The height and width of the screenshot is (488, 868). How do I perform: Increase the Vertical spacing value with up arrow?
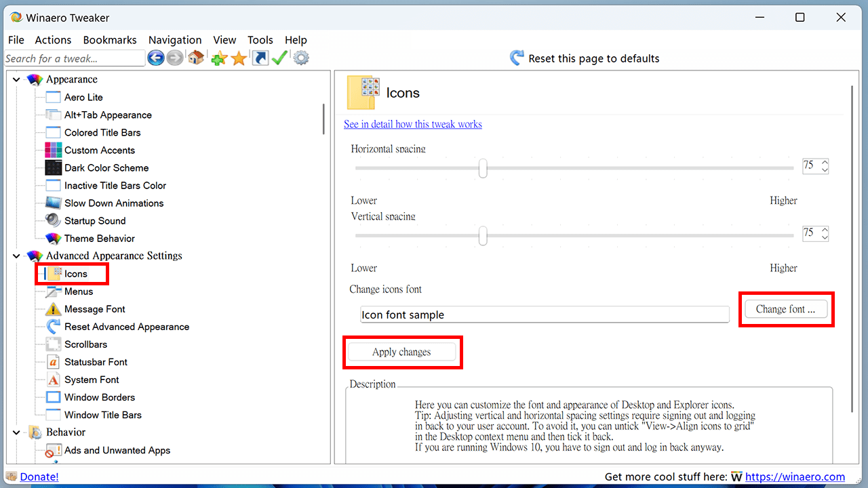click(825, 230)
